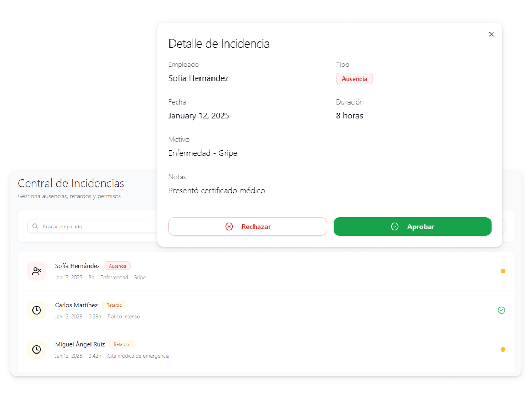The image size is (532, 399).
Task: Open the Central de Incidencias header
Action: [71, 183]
